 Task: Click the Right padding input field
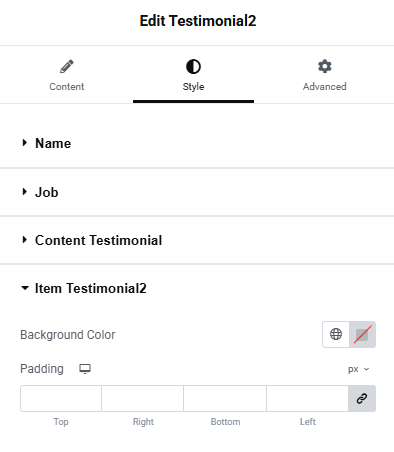coord(143,398)
